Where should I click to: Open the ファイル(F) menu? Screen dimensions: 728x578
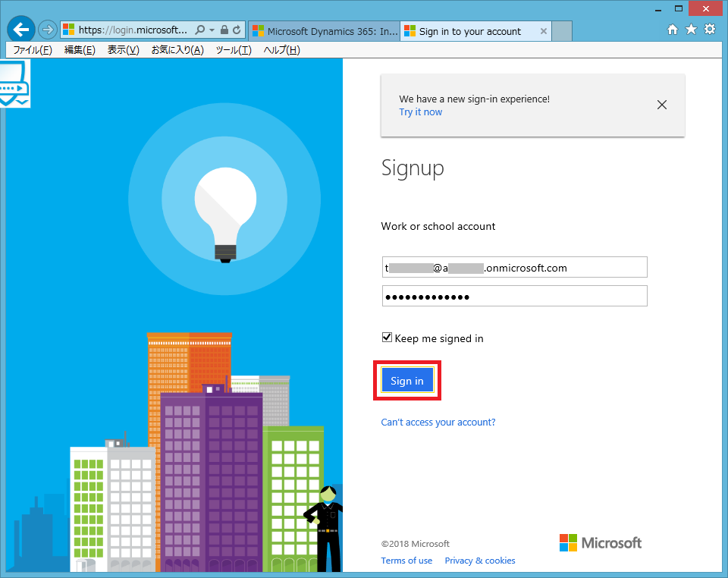(33, 50)
